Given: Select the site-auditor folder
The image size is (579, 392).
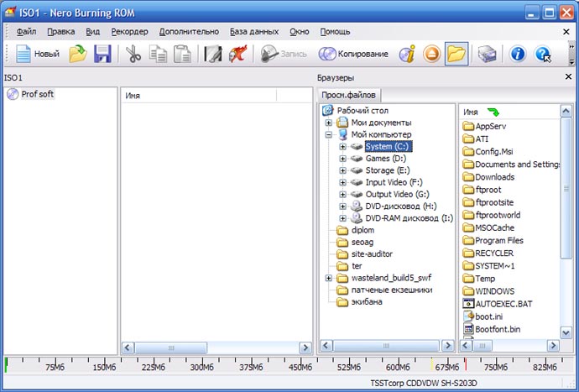Looking at the screenshot, I should 372,253.
